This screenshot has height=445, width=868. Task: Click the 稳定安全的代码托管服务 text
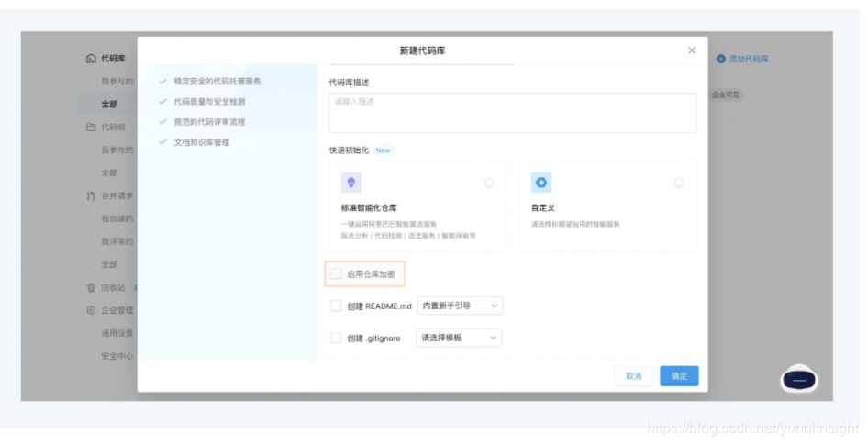217,81
